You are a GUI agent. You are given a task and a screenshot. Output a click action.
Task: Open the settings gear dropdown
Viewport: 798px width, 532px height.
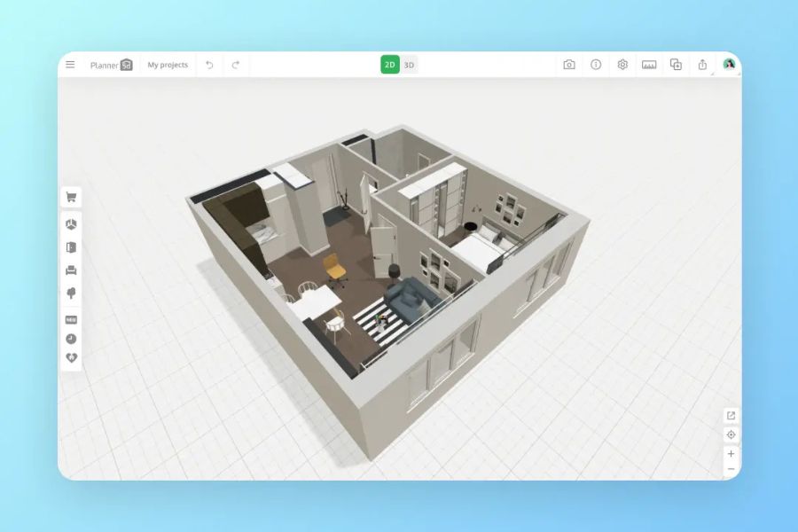[622, 65]
